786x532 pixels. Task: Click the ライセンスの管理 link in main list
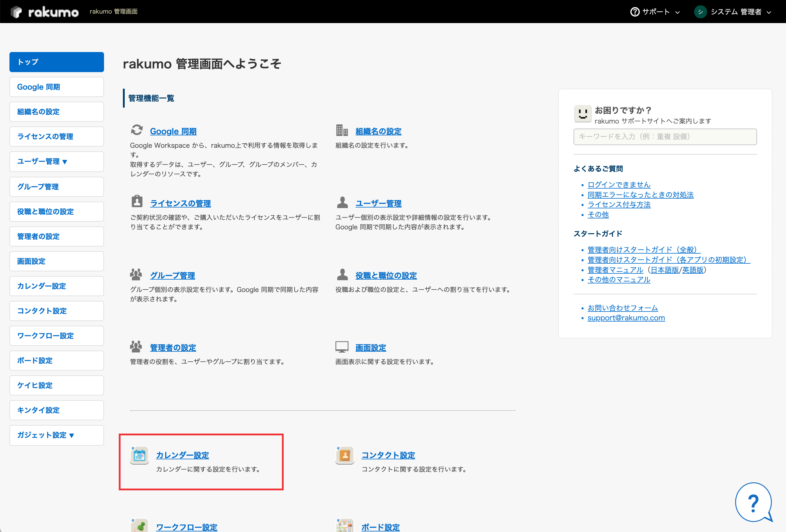(180, 203)
